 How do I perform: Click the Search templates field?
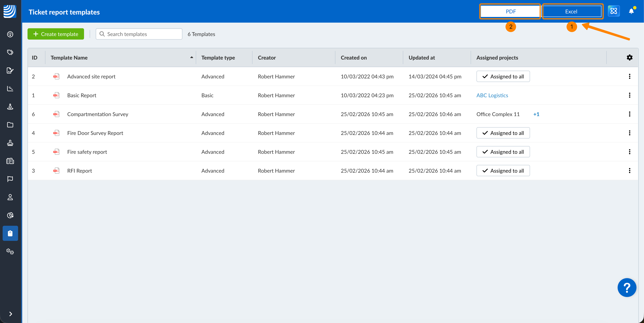pos(139,34)
